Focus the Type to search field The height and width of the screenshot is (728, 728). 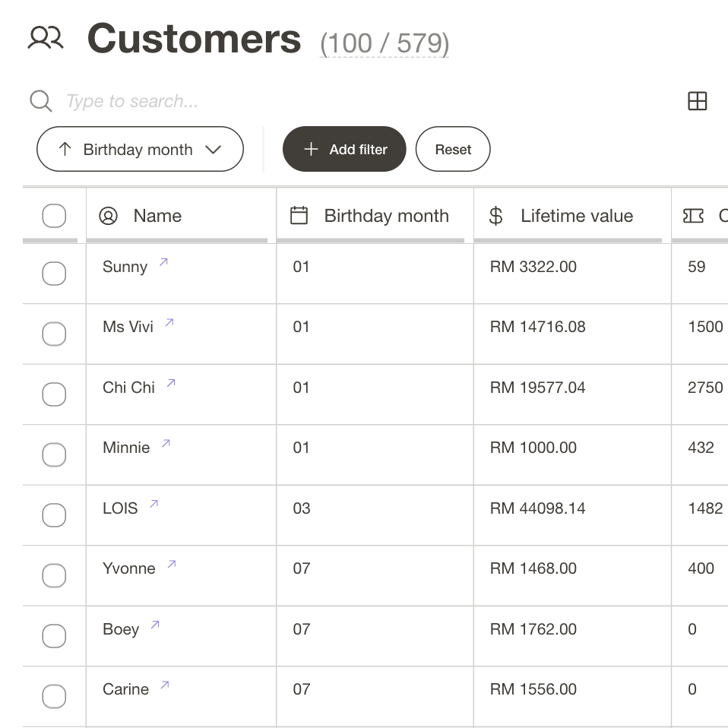pyautogui.click(x=132, y=101)
